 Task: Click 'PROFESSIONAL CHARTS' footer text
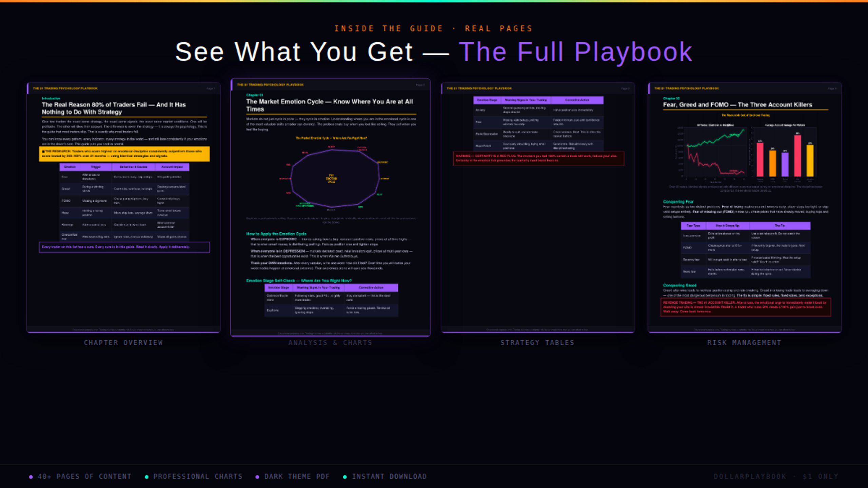tap(198, 476)
